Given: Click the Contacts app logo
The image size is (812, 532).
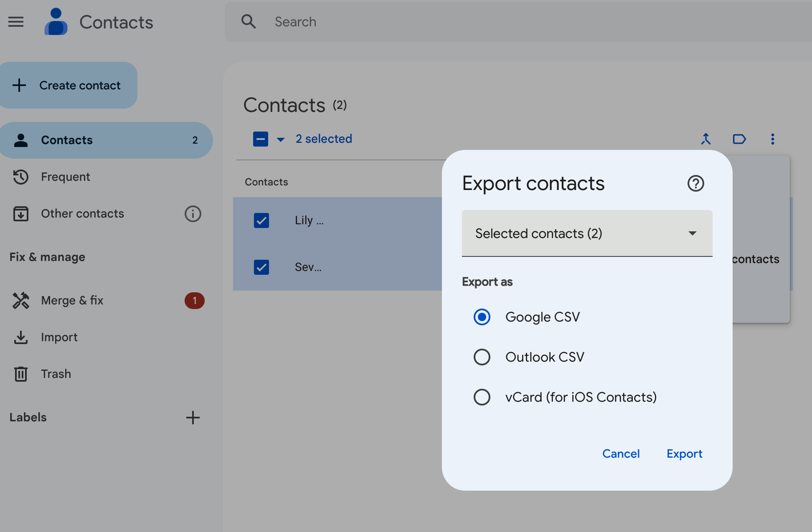Looking at the screenshot, I should [x=56, y=22].
